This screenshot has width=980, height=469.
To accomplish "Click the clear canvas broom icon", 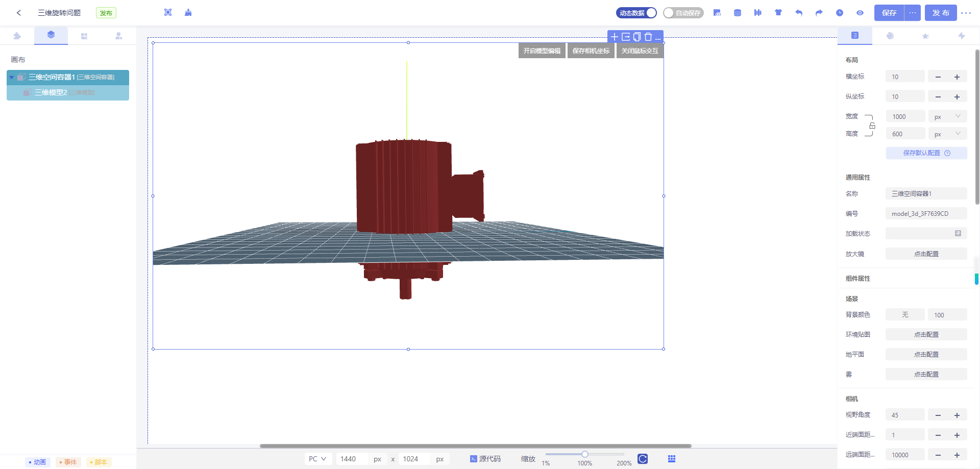I will [x=188, y=13].
